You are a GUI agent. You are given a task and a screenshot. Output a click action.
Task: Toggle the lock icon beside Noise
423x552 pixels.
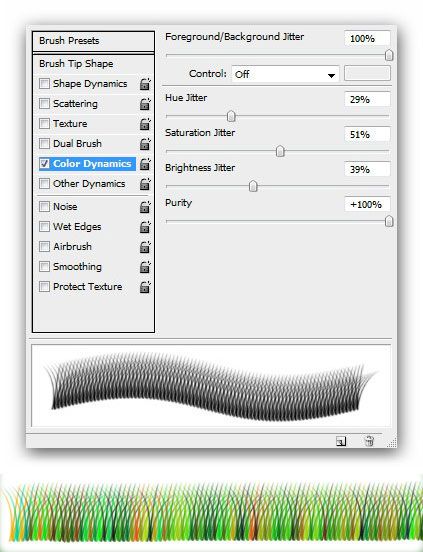click(x=145, y=207)
